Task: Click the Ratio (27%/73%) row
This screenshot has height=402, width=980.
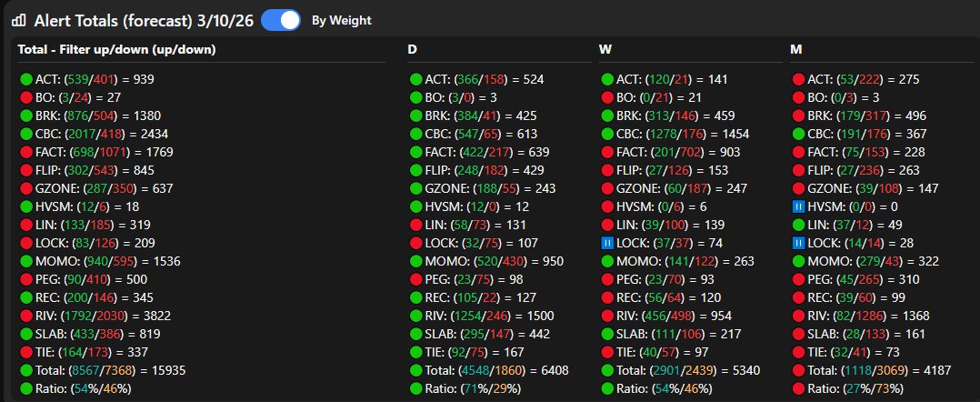Action: point(847,388)
